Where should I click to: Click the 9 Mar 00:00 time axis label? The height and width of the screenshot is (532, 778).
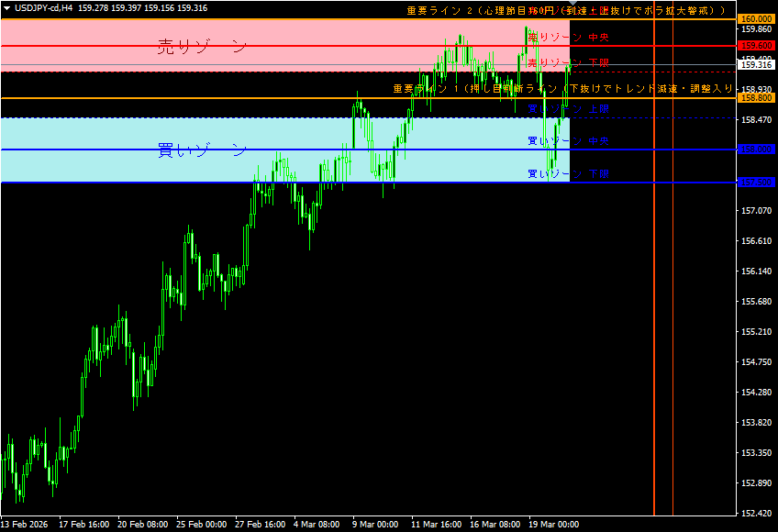(x=375, y=525)
